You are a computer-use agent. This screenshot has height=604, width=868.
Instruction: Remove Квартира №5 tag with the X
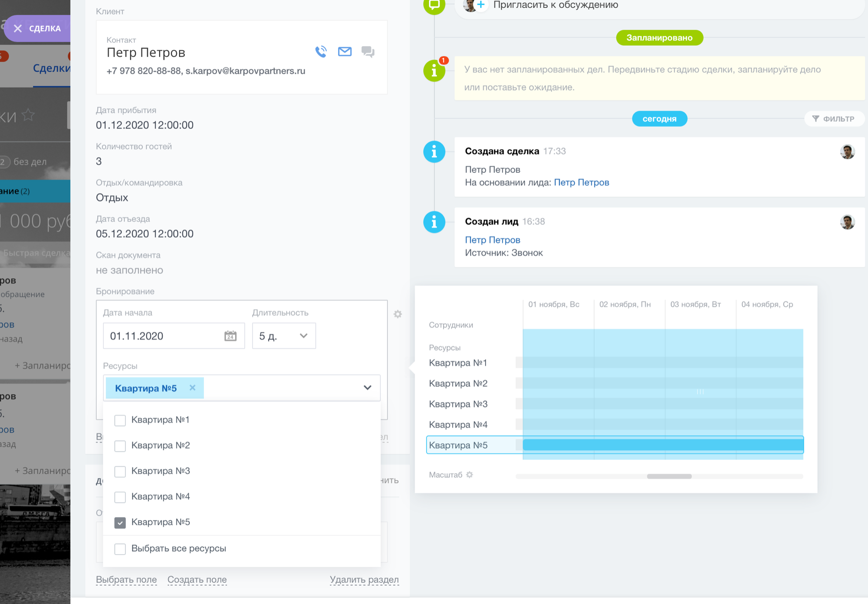[193, 388]
